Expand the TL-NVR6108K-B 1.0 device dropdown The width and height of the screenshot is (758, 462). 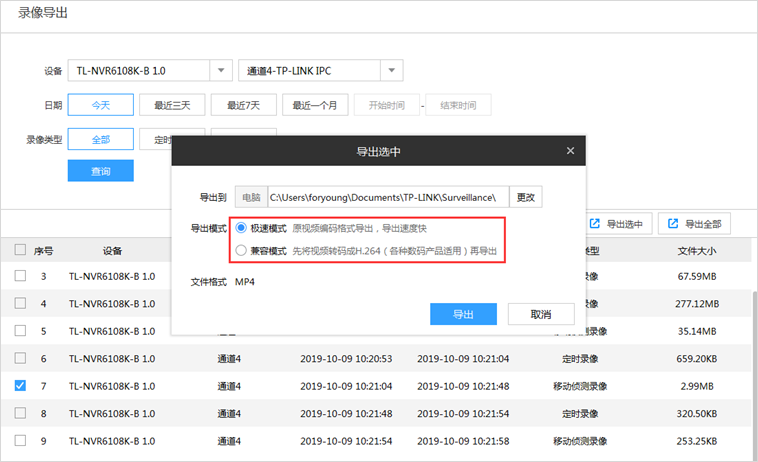click(220, 71)
